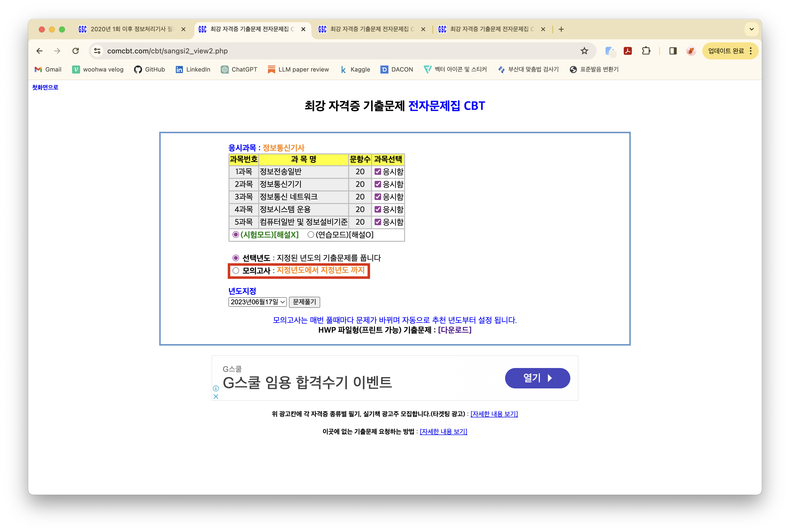The width and height of the screenshot is (790, 532).
Task: Click the browser reload icon
Action: [76, 51]
